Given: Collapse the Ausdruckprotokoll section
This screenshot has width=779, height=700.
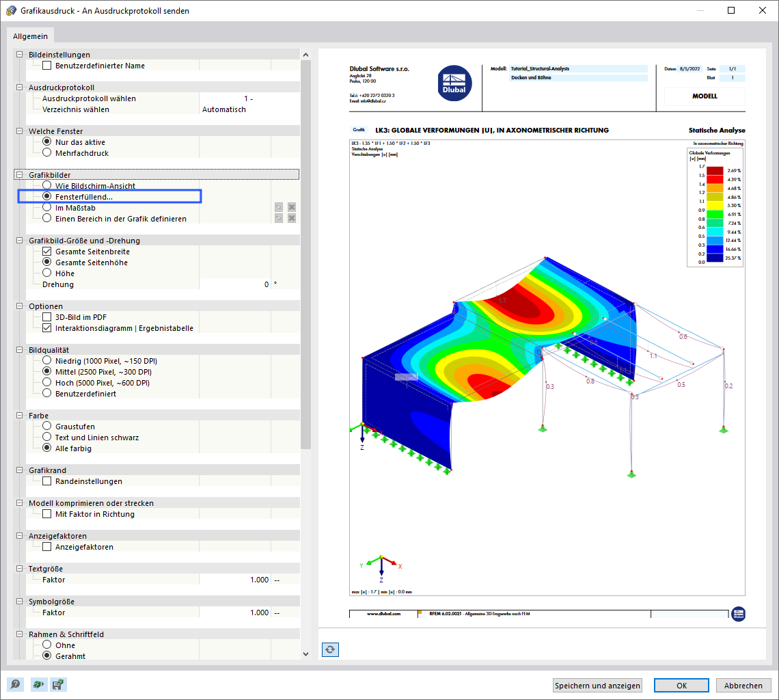Looking at the screenshot, I should (19, 87).
